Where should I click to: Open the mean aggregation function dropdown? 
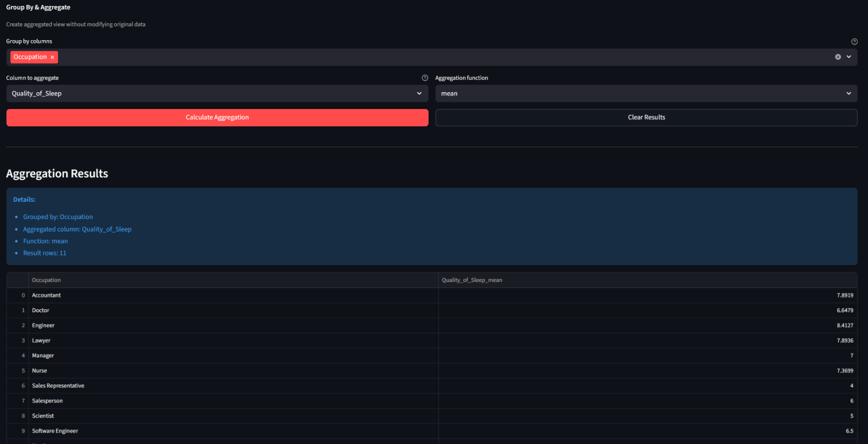pyautogui.click(x=646, y=93)
